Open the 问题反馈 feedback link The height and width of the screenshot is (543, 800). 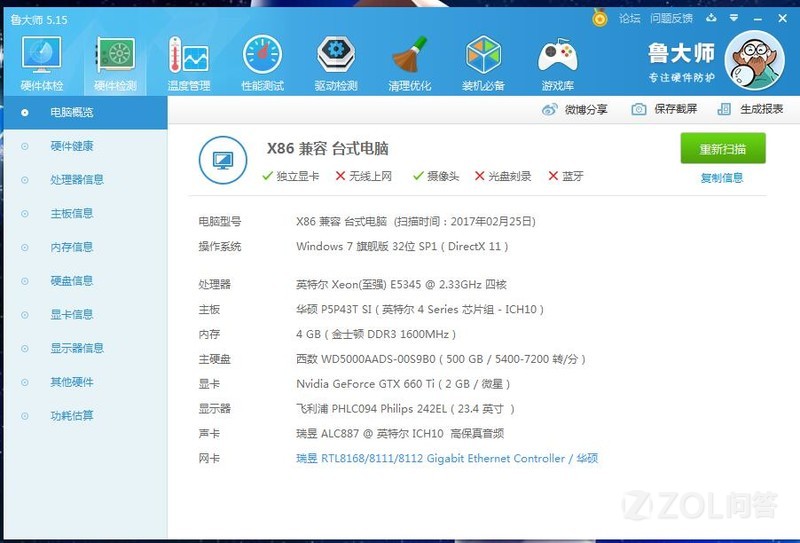click(x=671, y=18)
